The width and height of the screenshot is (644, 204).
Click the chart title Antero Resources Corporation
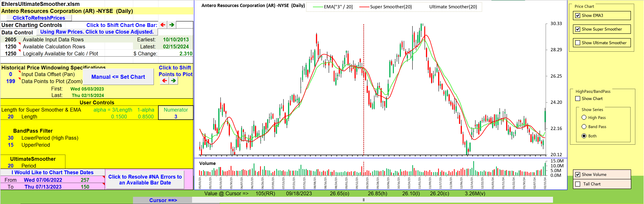(253, 6)
